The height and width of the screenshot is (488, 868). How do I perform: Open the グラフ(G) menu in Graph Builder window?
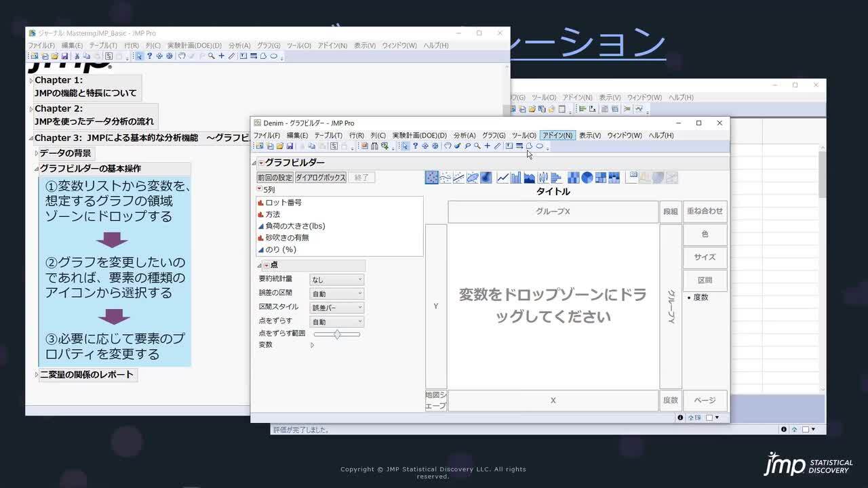[x=494, y=136]
